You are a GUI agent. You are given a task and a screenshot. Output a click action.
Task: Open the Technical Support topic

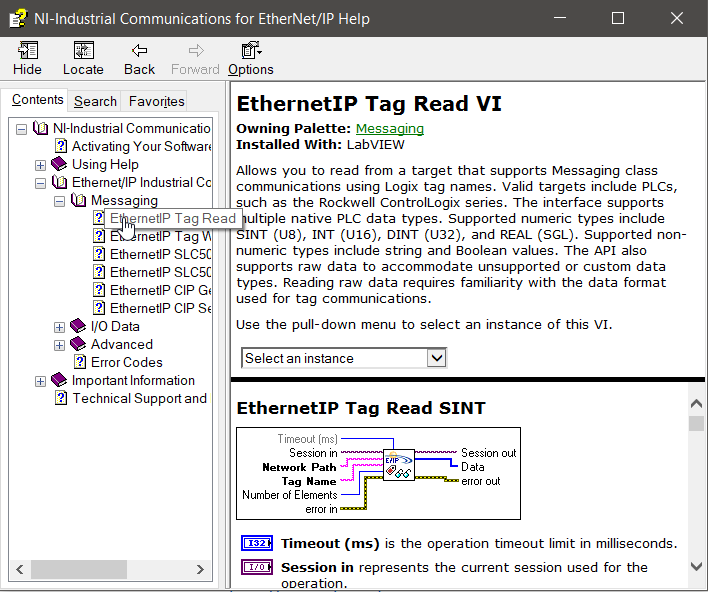click(x=141, y=398)
